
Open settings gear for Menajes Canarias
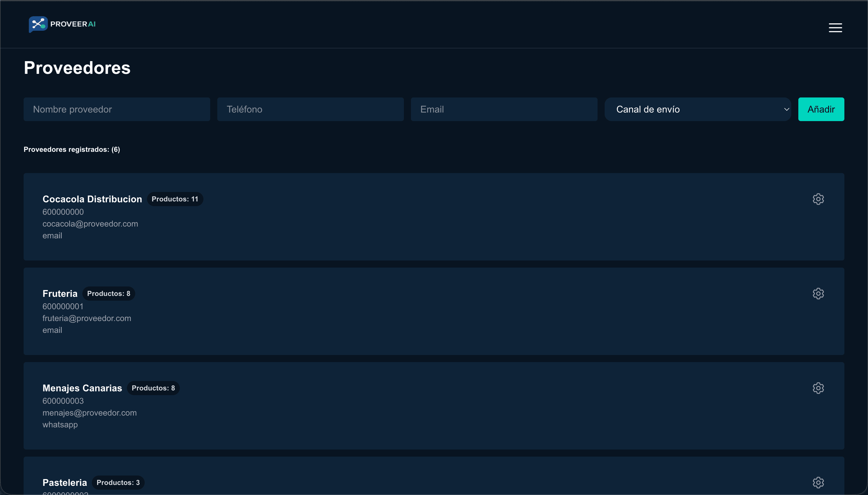pyautogui.click(x=818, y=388)
